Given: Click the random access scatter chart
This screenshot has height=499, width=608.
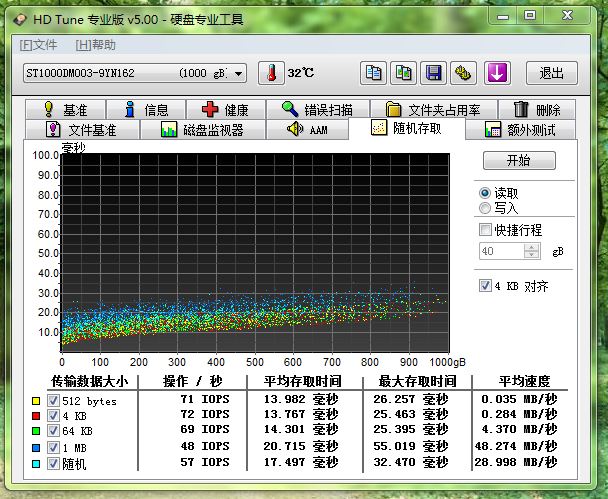Looking at the screenshot, I should pyautogui.click(x=255, y=252).
